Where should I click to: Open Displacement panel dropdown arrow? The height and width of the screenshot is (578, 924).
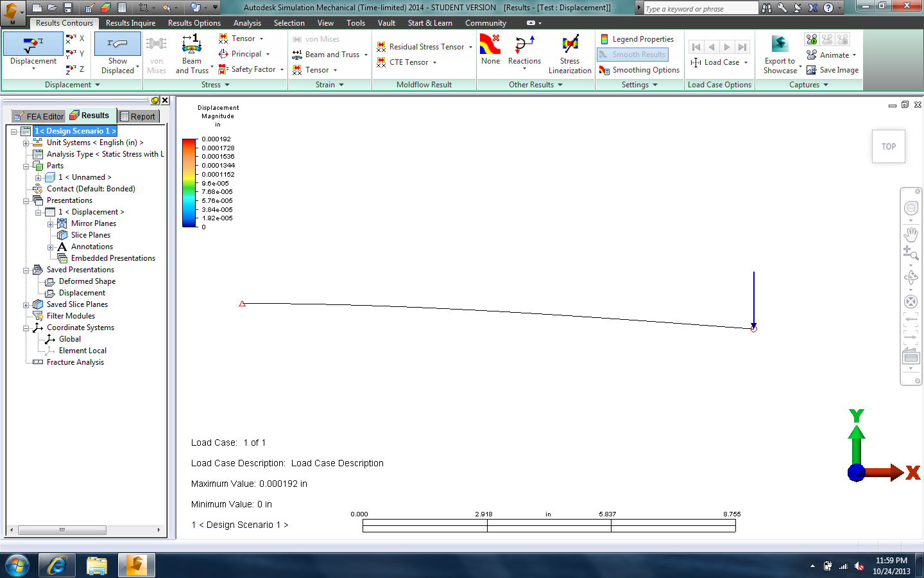(98, 85)
